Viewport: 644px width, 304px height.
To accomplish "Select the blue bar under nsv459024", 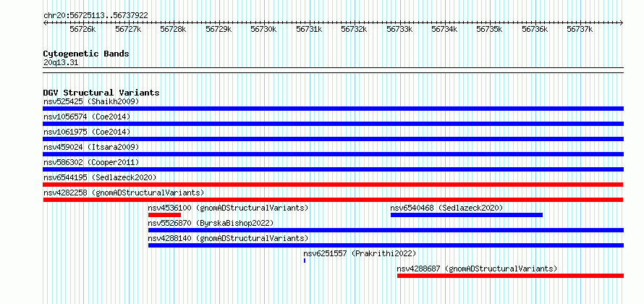I will 333,154.
